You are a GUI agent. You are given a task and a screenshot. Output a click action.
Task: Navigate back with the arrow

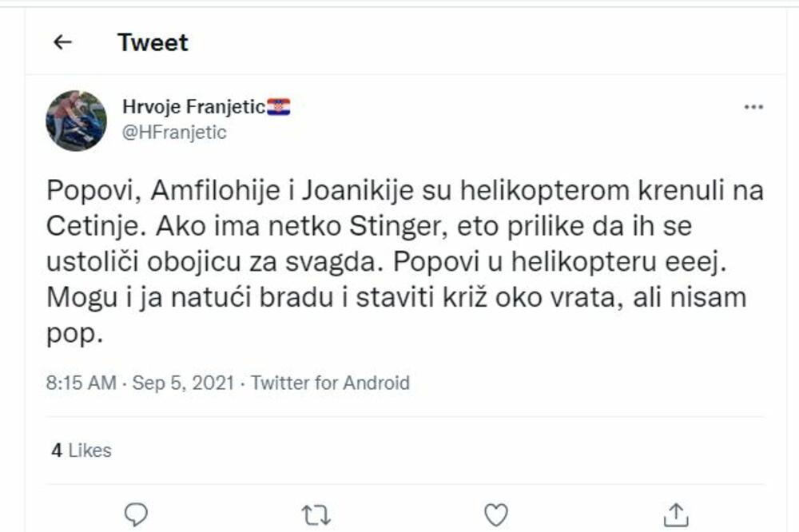tap(65, 42)
